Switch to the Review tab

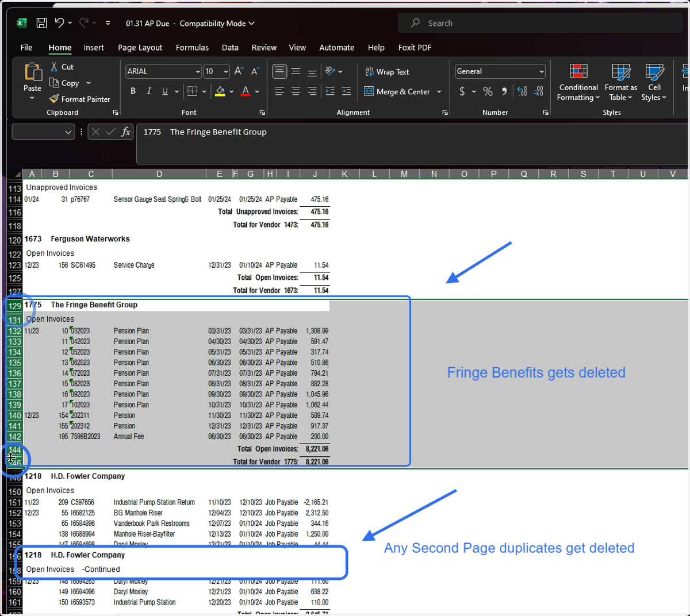264,48
